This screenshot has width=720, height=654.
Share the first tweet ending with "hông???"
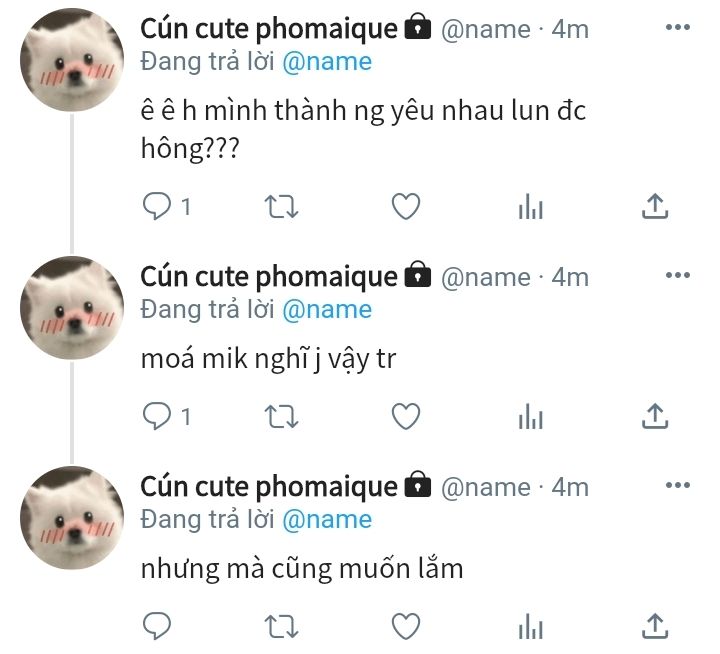[x=655, y=206]
